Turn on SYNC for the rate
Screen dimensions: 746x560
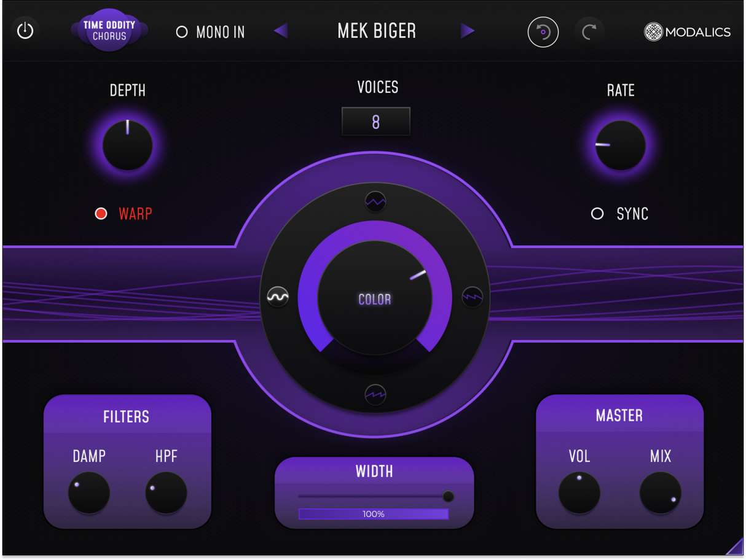[597, 214]
